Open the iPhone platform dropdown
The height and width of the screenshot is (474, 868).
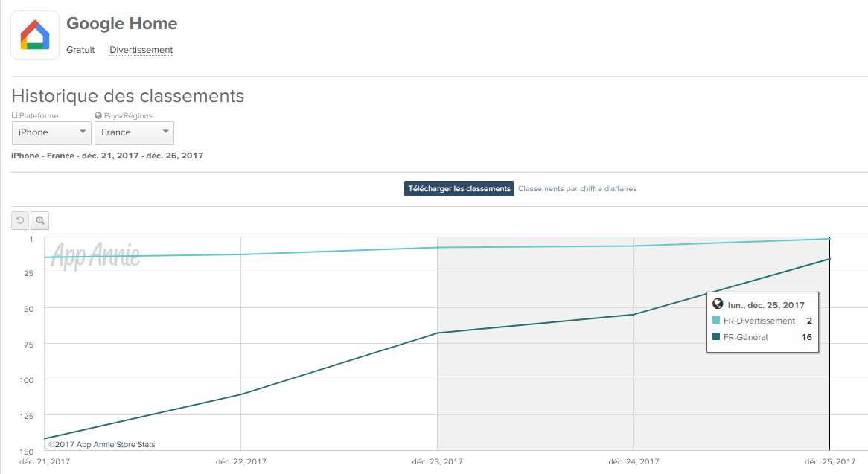[51, 132]
